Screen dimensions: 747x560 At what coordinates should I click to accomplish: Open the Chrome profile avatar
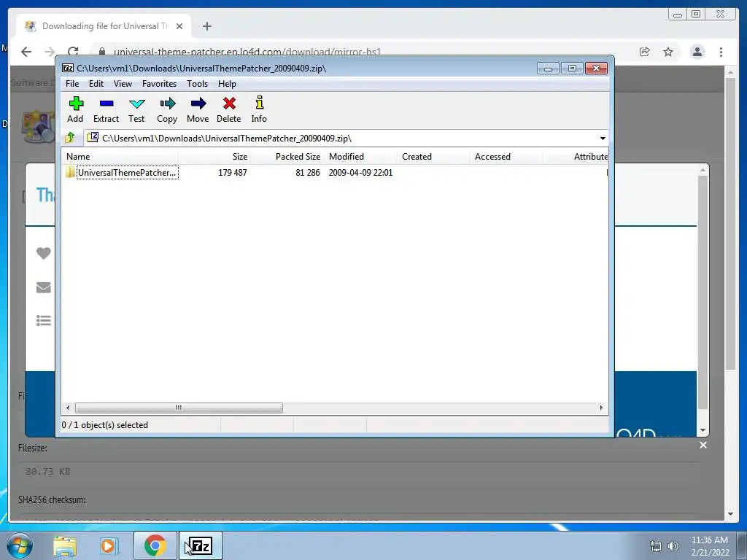tap(697, 52)
